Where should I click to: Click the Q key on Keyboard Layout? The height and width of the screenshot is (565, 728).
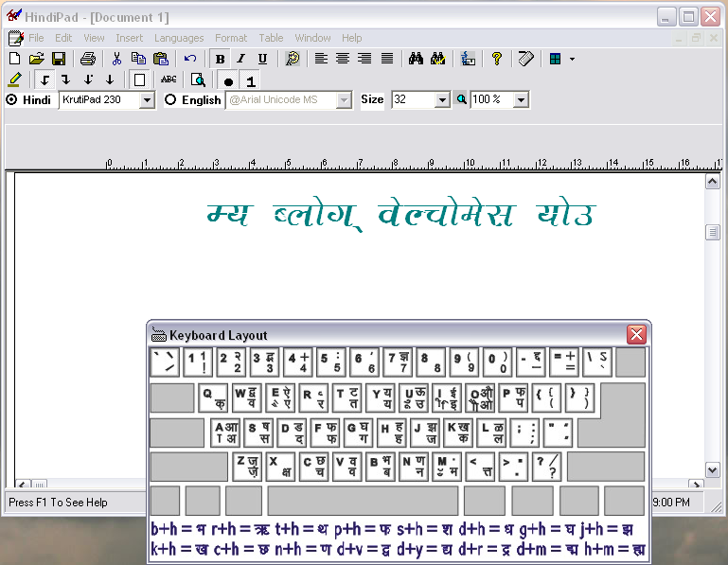[214, 397]
